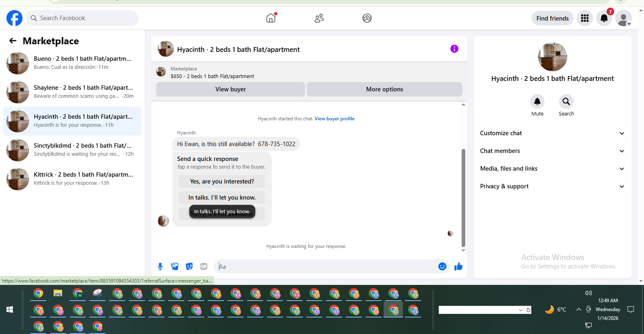Click the chat window scrollbar thumb

(x=463, y=198)
